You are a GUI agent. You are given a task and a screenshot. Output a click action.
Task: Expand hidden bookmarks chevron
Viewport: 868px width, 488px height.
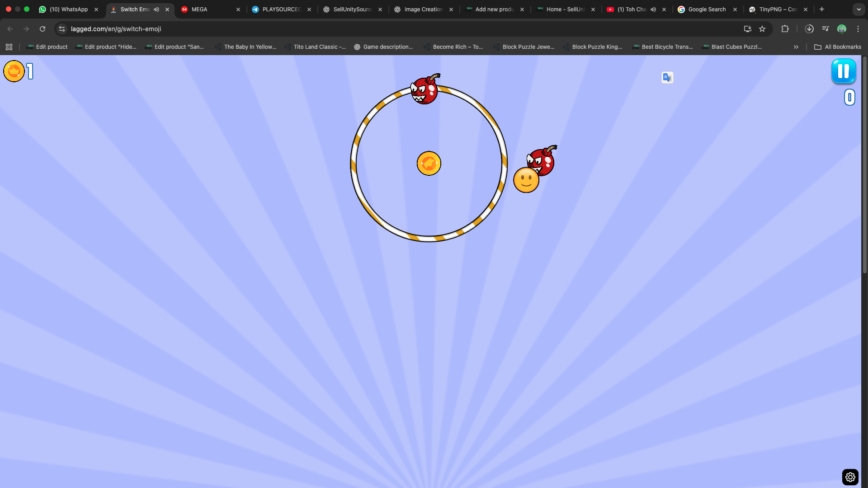[796, 47]
